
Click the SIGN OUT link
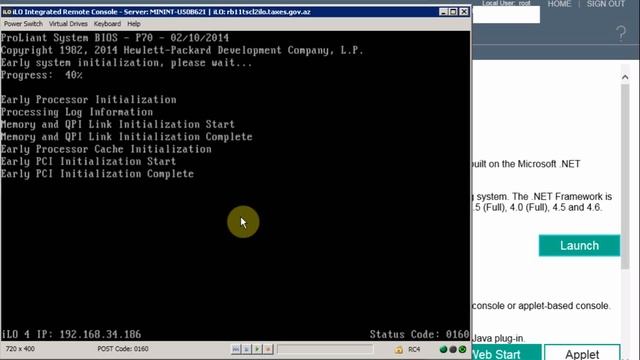point(606,4)
